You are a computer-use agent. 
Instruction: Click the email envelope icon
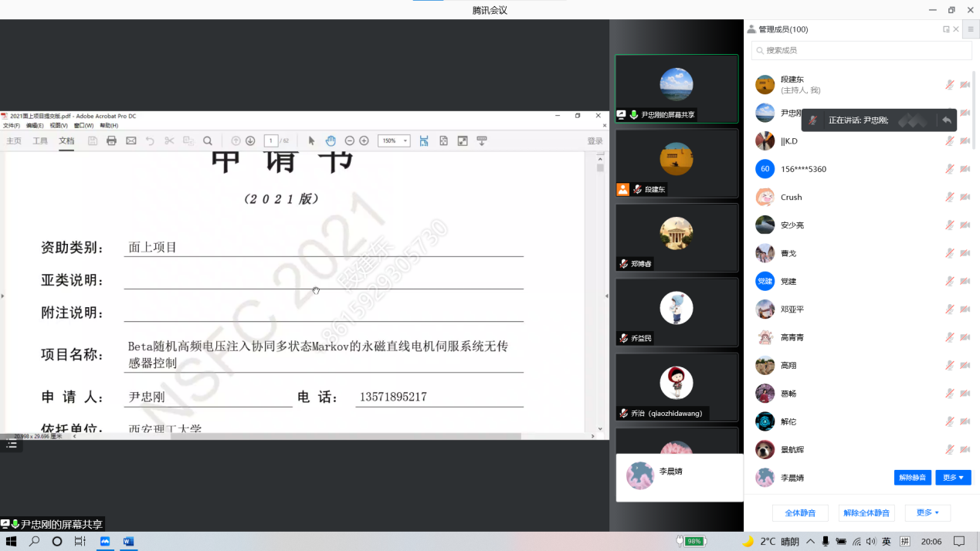tap(131, 141)
